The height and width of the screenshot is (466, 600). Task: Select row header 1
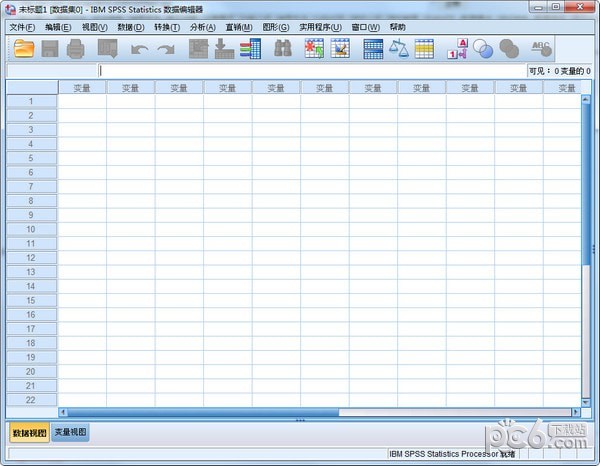[31, 101]
